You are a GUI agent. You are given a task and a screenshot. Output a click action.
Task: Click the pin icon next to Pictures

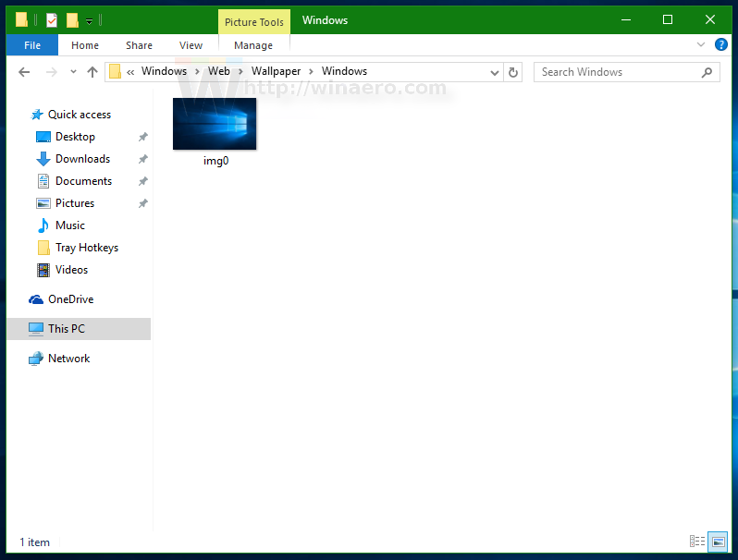[143, 203]
